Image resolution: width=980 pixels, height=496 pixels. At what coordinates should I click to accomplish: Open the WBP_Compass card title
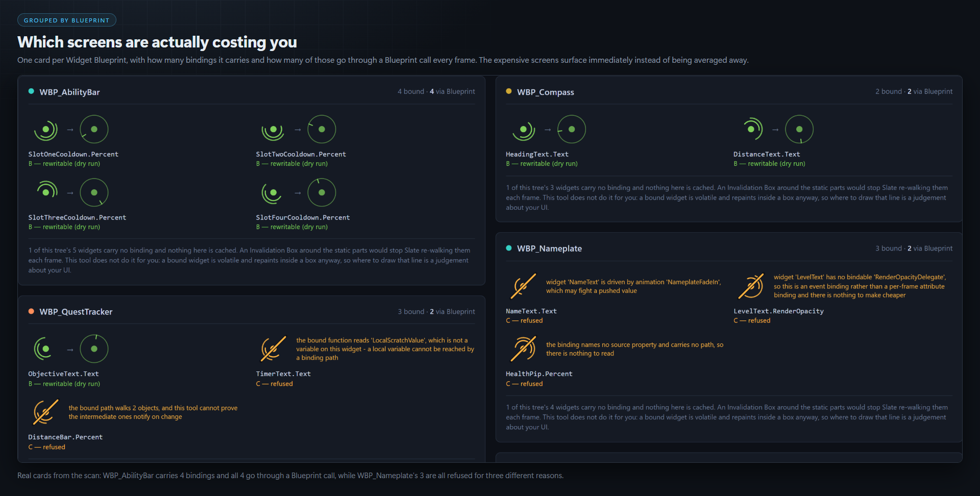tap(545, 92)
